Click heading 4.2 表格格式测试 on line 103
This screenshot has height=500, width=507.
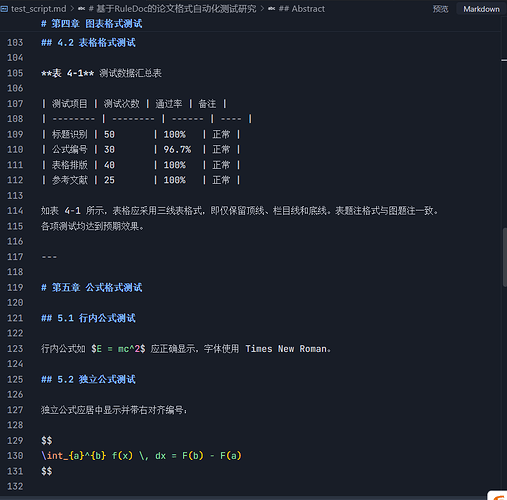click(x=88, y=43)
